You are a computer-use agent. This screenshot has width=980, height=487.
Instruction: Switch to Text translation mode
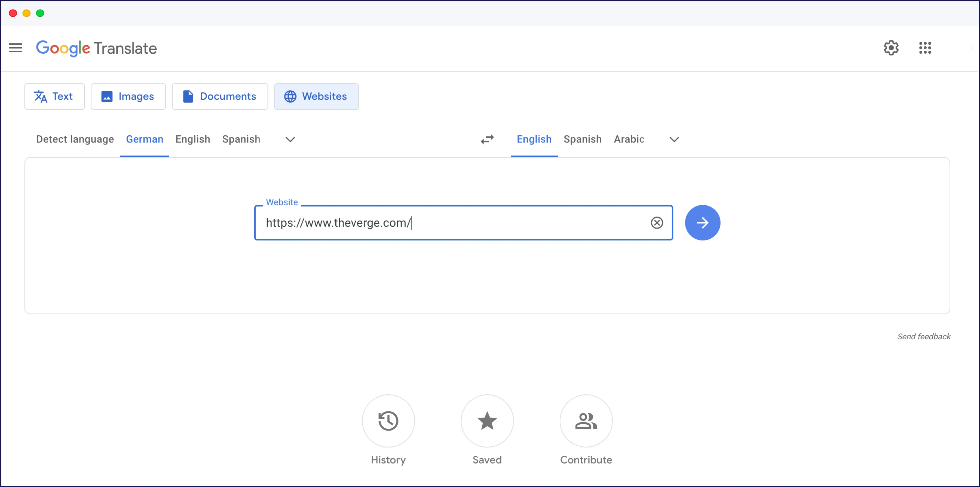[x=54, y=96]
